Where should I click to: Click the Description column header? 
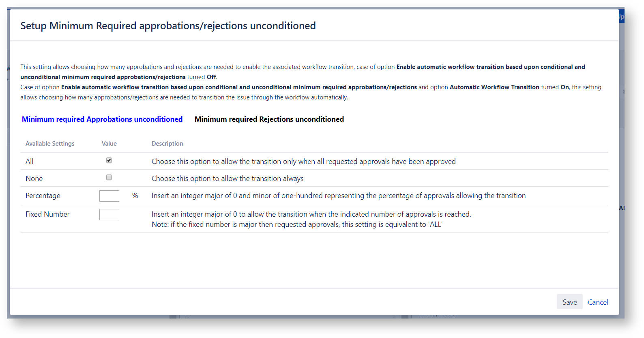[167, 144]
